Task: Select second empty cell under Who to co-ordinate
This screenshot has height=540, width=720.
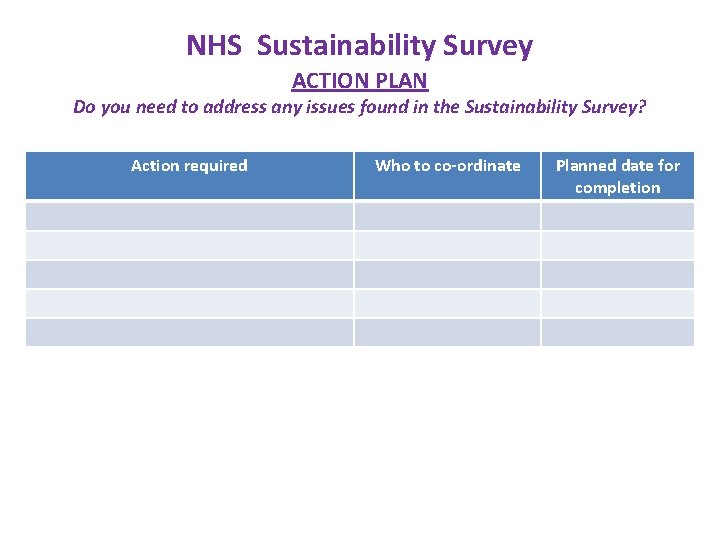Action: (447, 246)
